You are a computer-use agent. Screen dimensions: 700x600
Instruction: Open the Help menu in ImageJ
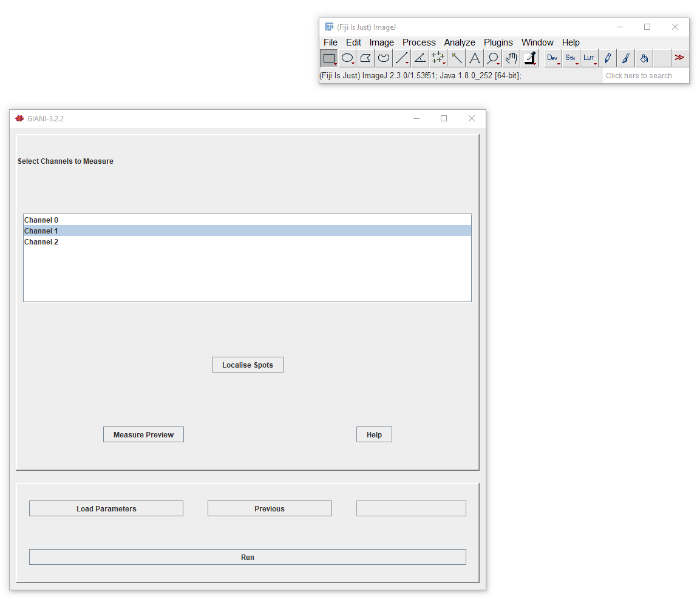click(x=571, y=42)
